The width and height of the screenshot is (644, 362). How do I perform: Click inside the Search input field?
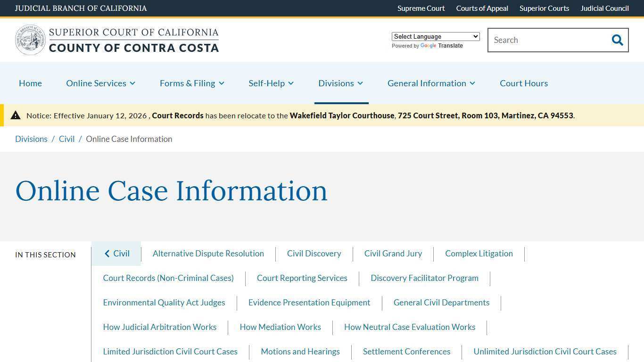547,40
